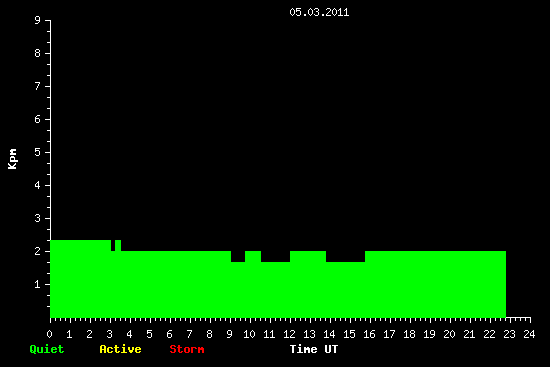
Task: Click the dip in green bar between hours 14 and 15
Action: tap(346, 256)
